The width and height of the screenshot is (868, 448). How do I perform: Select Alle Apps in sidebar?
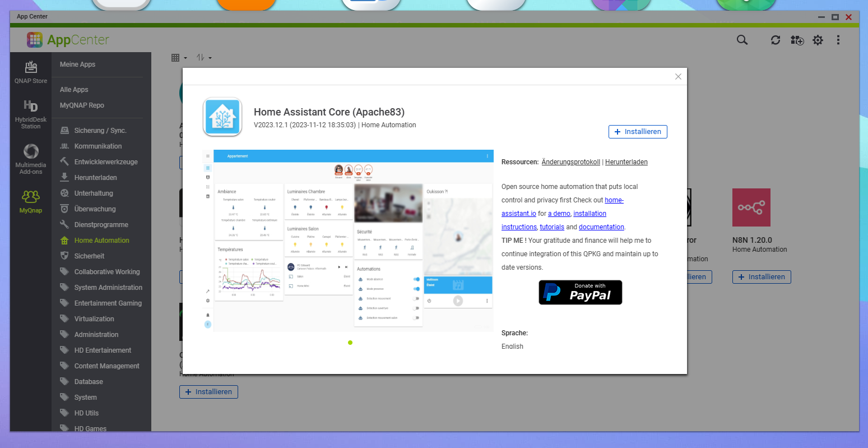(74, 90)
